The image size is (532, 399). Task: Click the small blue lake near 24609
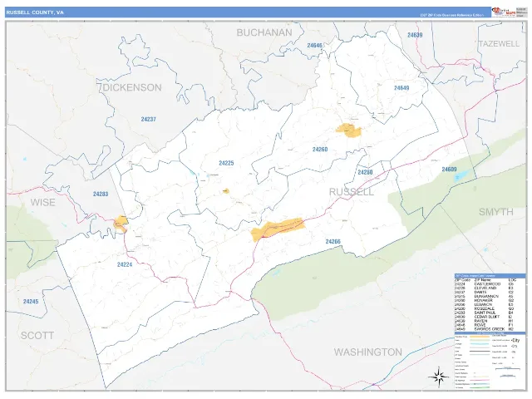(x=461, y=175)
